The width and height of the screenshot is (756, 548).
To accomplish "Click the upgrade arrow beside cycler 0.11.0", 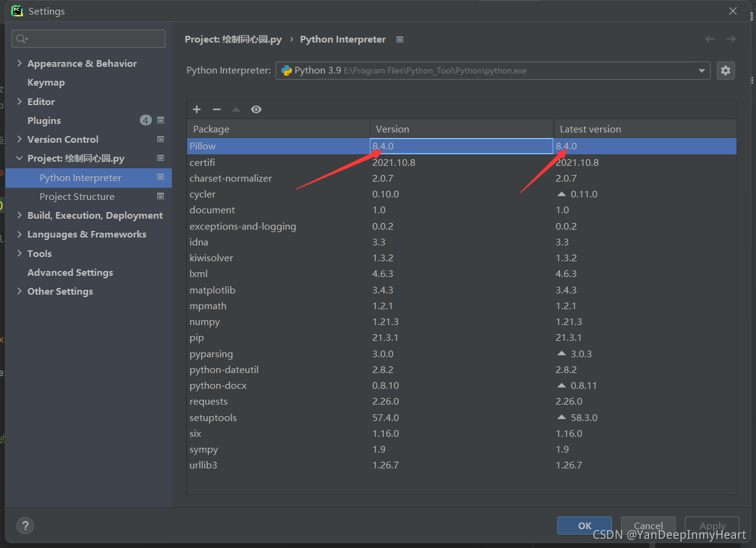I will click(x=562, y=194).
